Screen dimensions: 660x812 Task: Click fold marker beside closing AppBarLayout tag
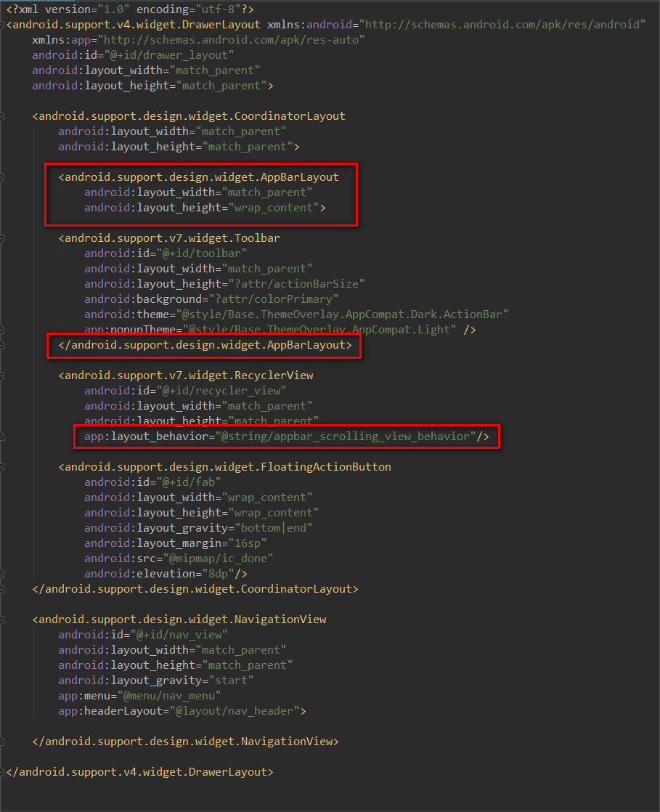[2, 345]
